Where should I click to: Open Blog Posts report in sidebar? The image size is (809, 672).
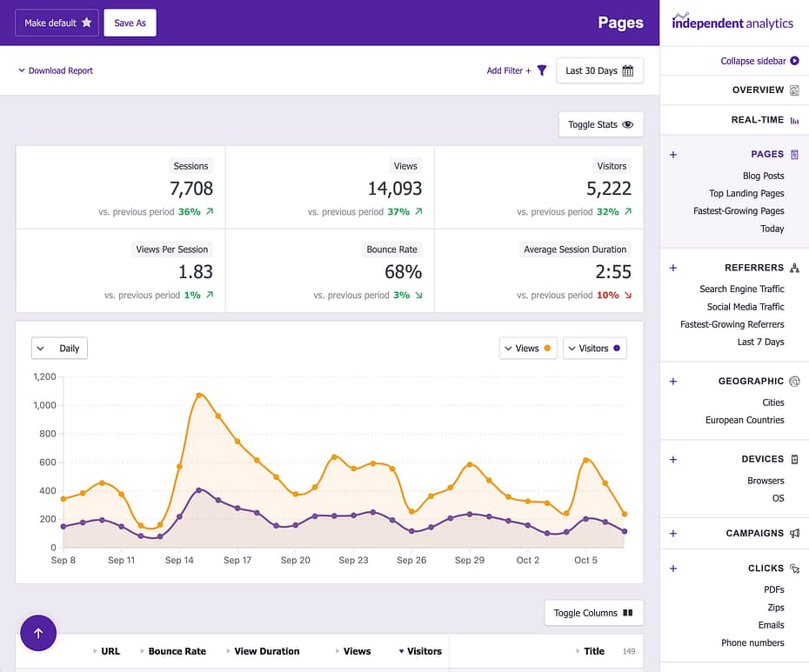tap(763, 176)
